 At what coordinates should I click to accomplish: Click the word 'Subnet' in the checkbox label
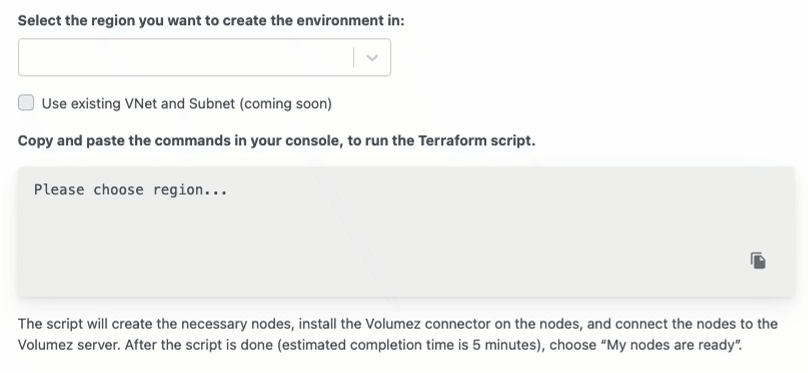tap(212, 104)
